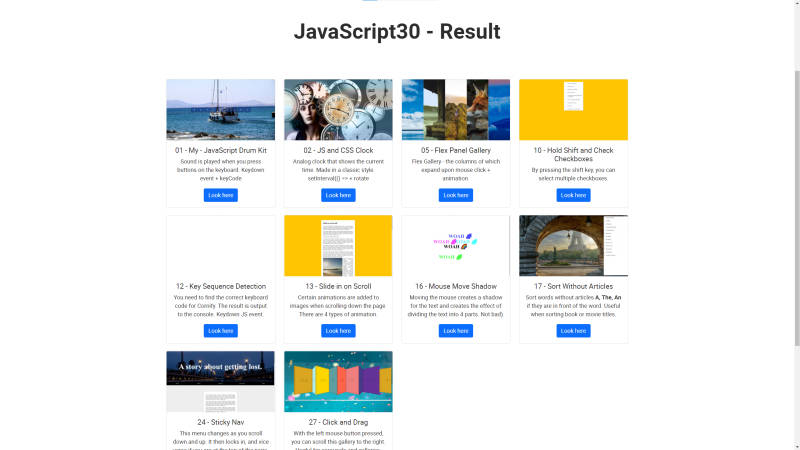Click the Flex Panel Gallery preview image
Viewport: 800px width, 450px height.
coord(455,110)
